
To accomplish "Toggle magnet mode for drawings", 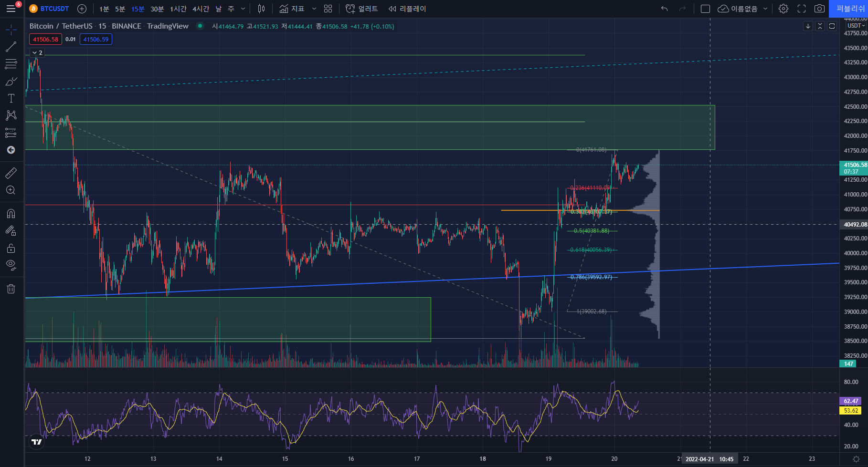I will (11, 213).
